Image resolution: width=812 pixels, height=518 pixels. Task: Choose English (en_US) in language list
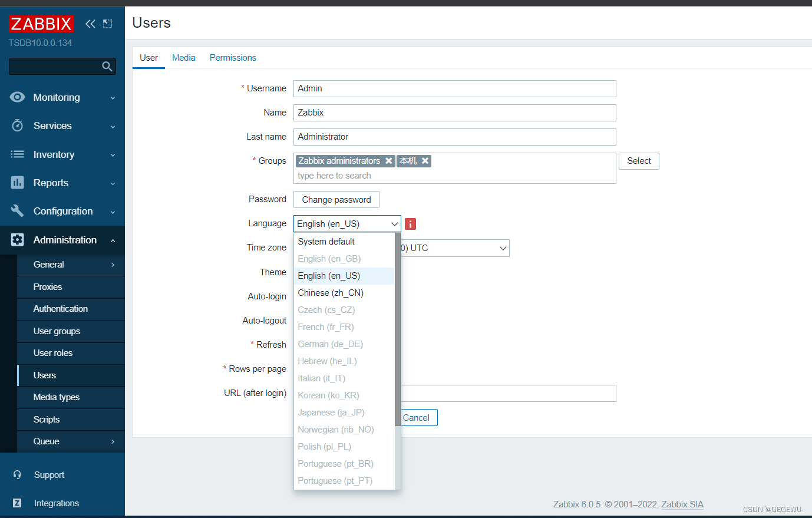tap(344, 276)
